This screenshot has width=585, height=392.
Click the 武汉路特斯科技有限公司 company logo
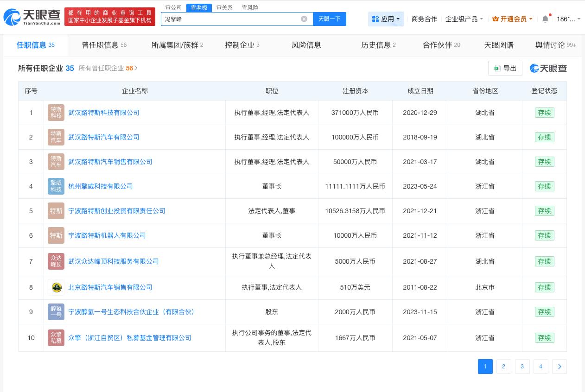(x=56, y=113)
